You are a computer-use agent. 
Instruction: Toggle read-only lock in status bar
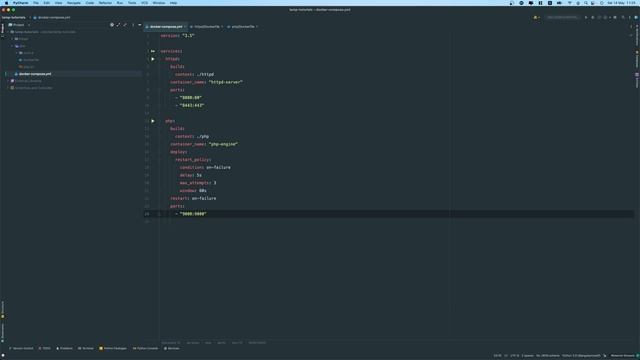point(605,356)
